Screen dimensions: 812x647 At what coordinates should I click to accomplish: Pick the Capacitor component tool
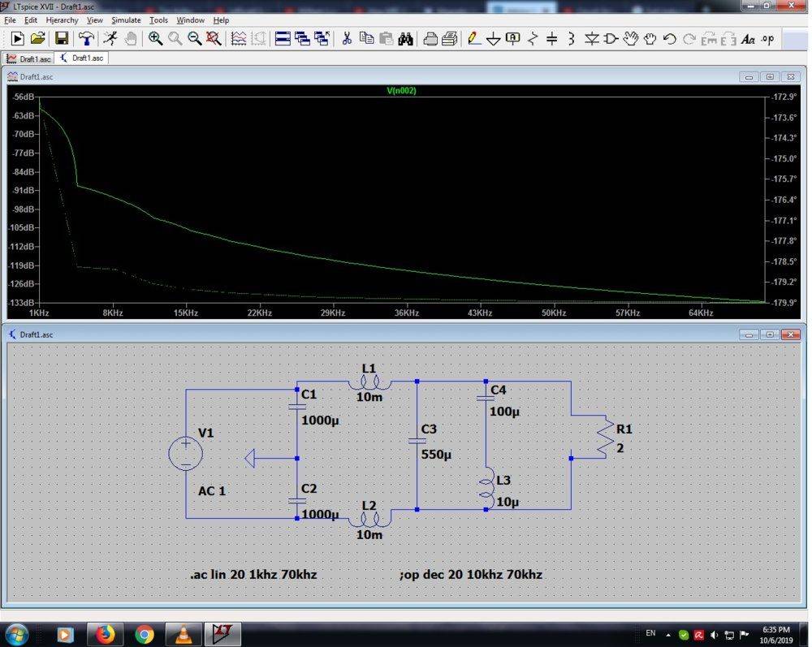[x=552, y=38]
